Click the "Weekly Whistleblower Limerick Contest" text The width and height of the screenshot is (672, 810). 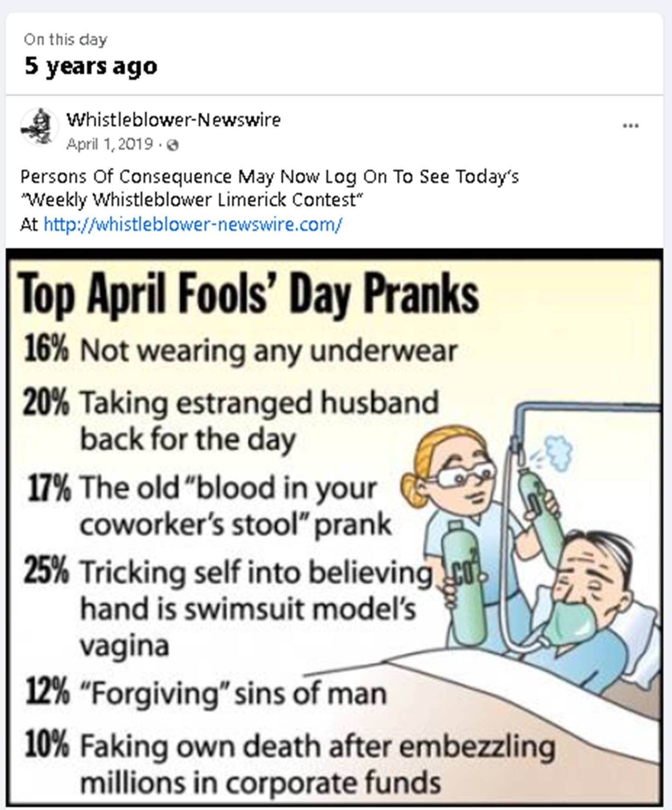(x=191, y=200)
